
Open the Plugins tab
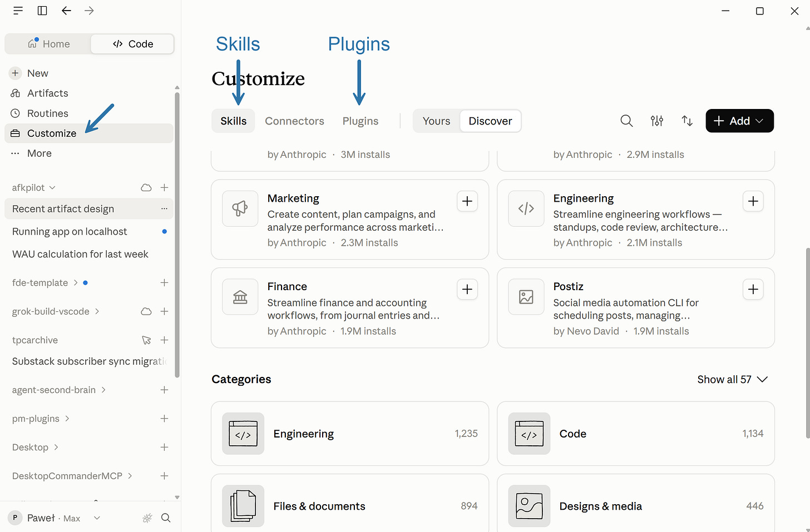pos(360,121)
